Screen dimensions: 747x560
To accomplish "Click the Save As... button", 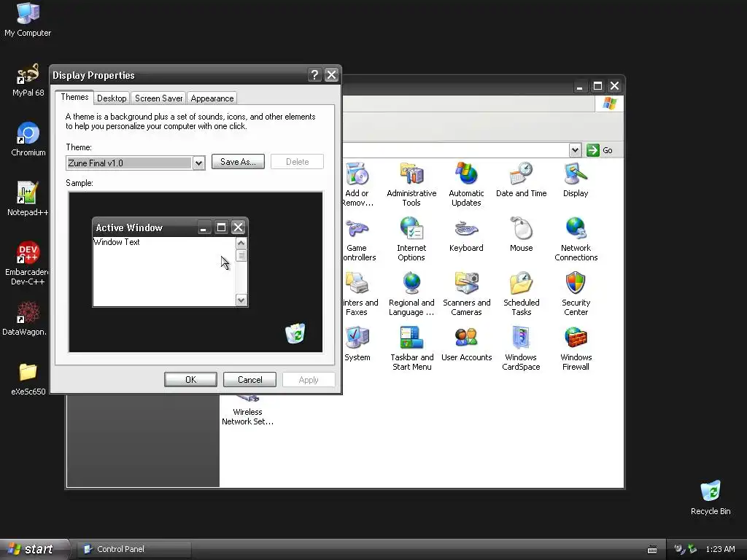I will click(x=238, y=161).
